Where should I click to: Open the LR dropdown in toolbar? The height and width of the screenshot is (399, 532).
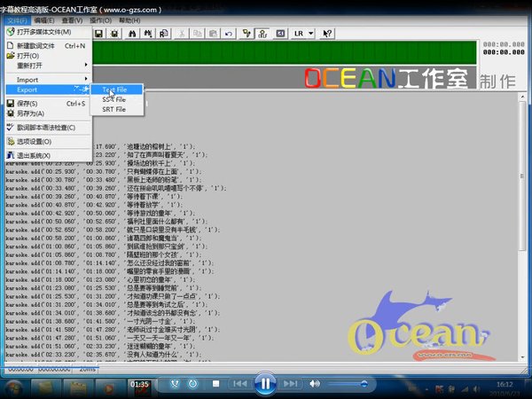[x=301, y=34]
